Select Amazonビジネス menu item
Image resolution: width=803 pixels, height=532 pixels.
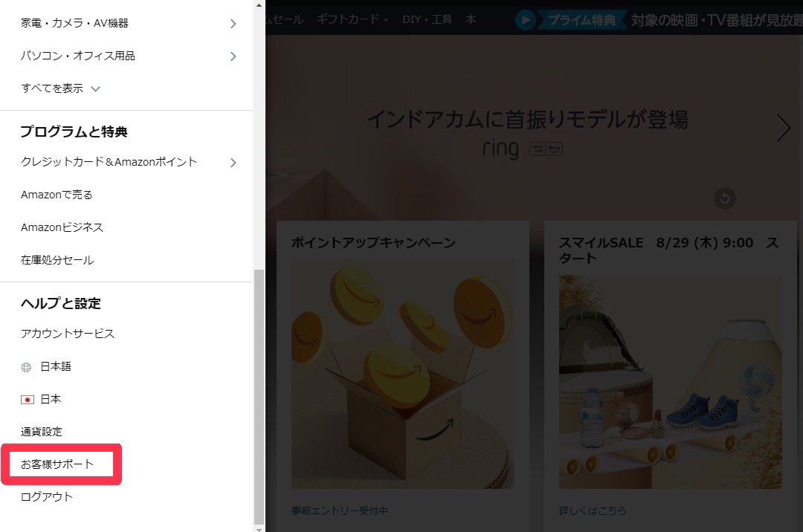(x=62, y=227)
